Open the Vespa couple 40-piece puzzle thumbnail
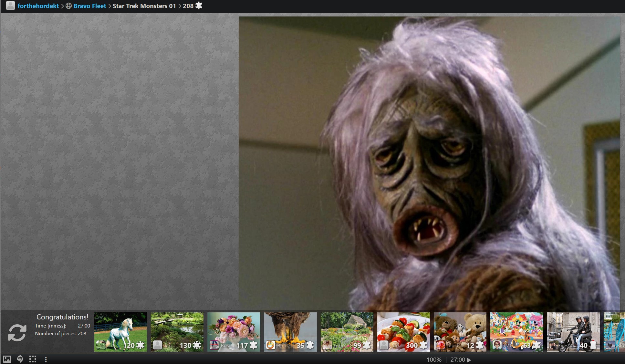The width and height of the screenshot is (625, 364). tap(573, 332)
